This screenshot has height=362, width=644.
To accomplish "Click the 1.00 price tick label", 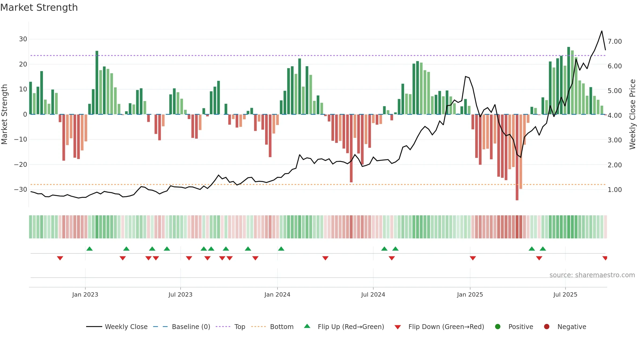I will 615,190.
